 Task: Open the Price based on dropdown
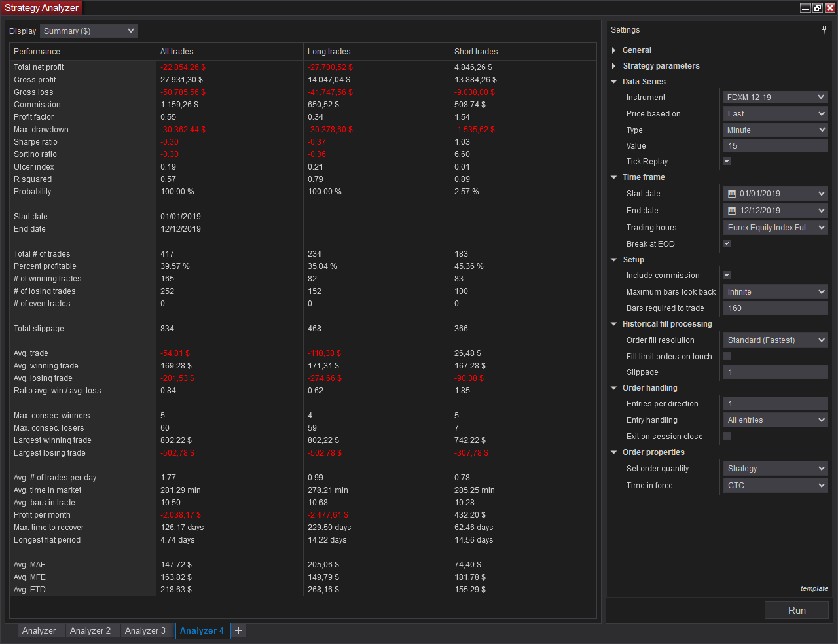coord(776,113)
